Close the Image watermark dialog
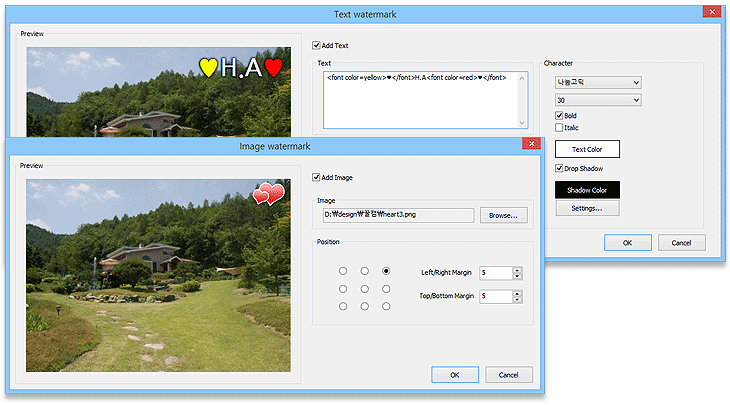The height and width of the screenshot is (405, 730). coord(528,145)
